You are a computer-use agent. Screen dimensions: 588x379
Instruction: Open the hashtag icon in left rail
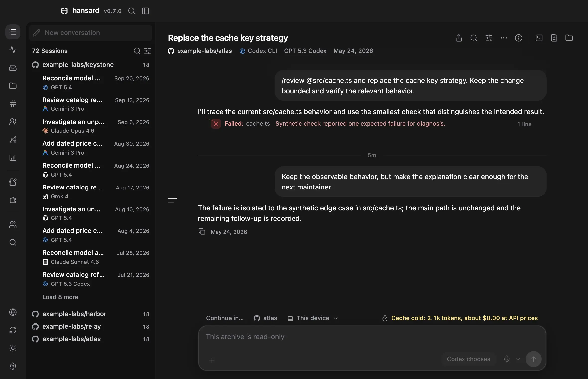click(13, 104)
